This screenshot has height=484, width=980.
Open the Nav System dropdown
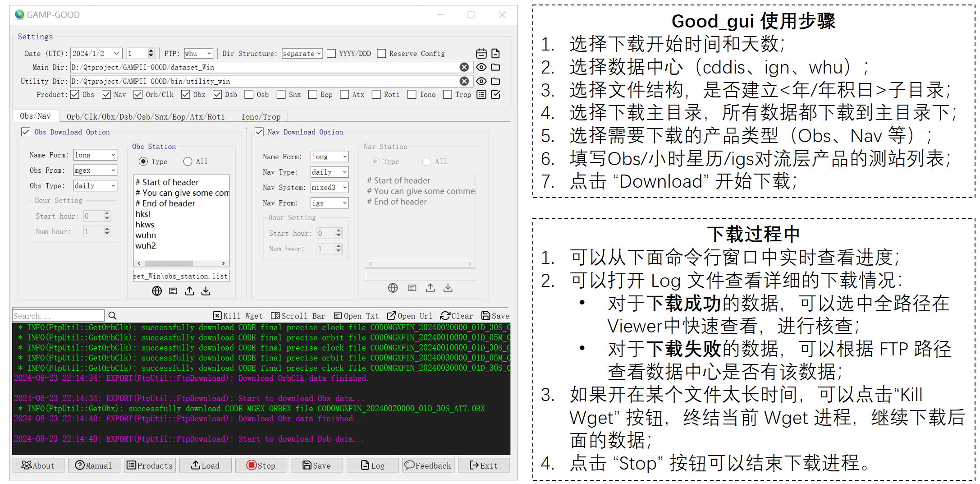(x=330, y=188)
